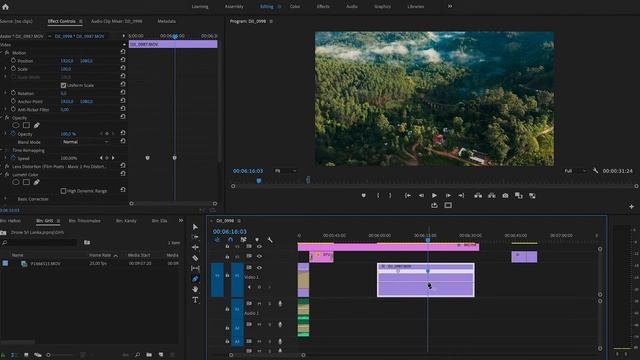The width and height of the screenshot is (640, 360).
Task: Toggle snap in timeline
Action: (x=230, y=240)
